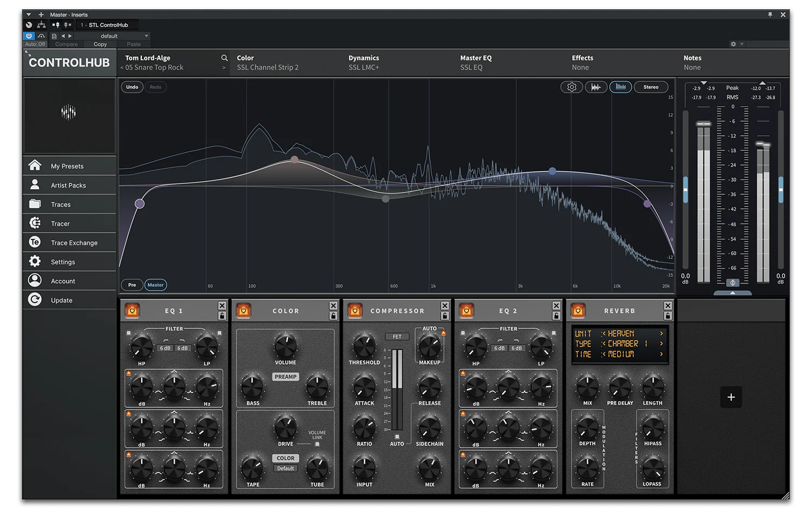Open the Master EQ SSL EQ tab
Viewport: 812px width, 522px height.
[476, 63]
